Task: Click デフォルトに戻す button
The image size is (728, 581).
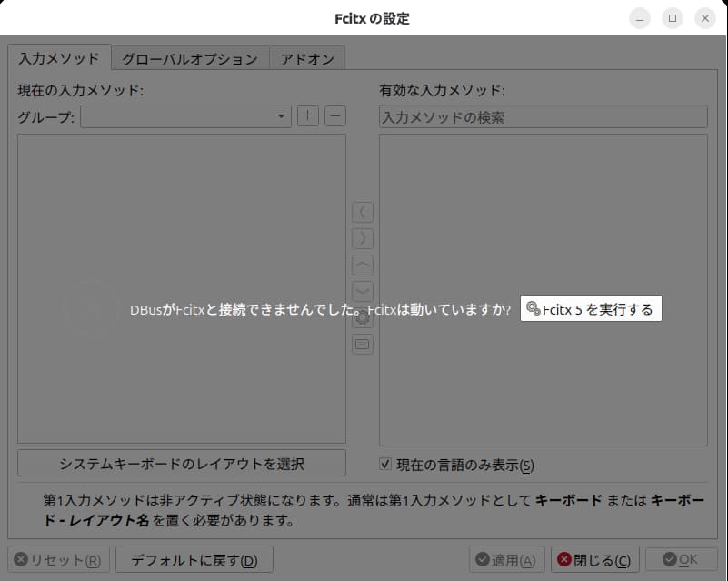Action: (x=194, y=560)
